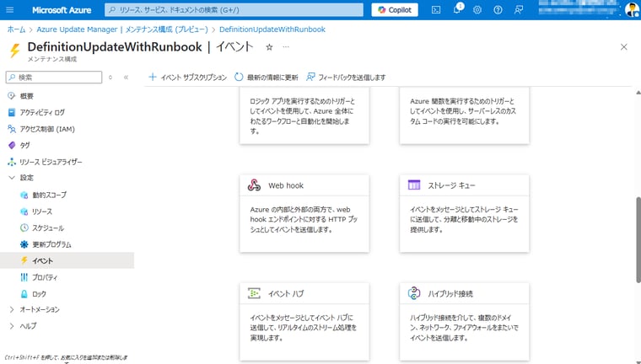Viewport: 641px width, 364px height.
Task: Open portal settings gear
Action: pos(477,10)
